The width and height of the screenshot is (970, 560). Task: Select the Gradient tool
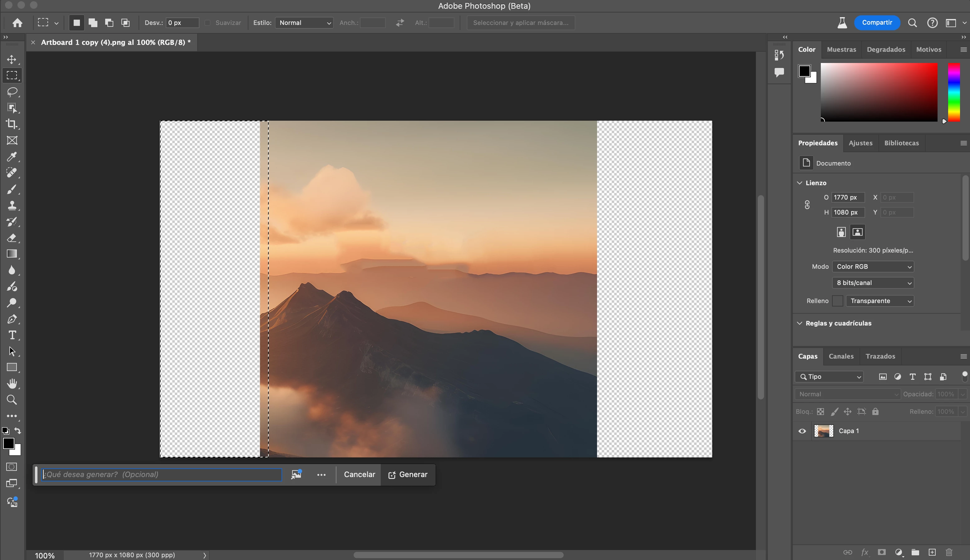pyautogui.click(x=12, y=254)
